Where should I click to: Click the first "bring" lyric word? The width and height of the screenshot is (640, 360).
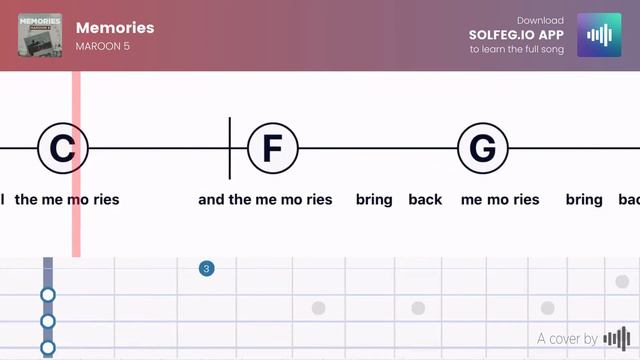(x=374, y=200)
